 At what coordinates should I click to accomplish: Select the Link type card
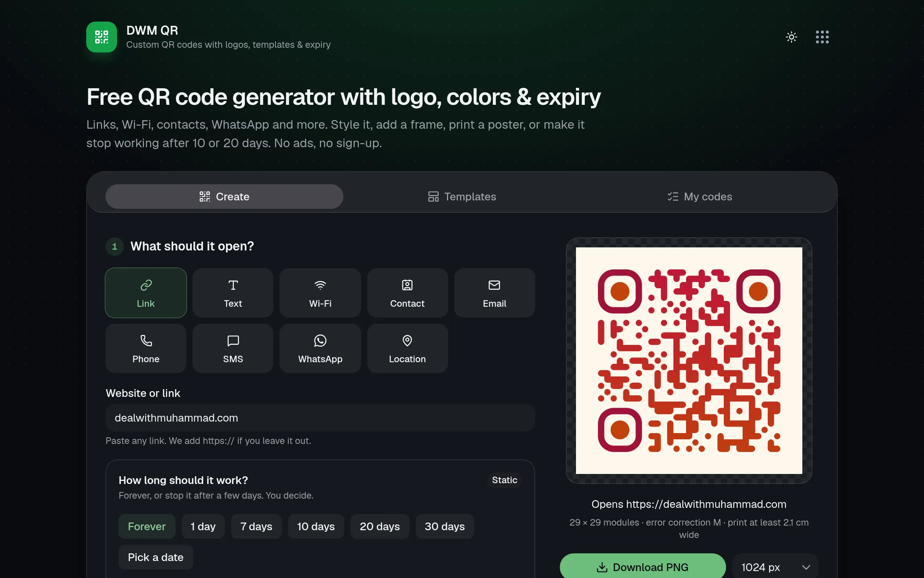(x=146, y=293)
